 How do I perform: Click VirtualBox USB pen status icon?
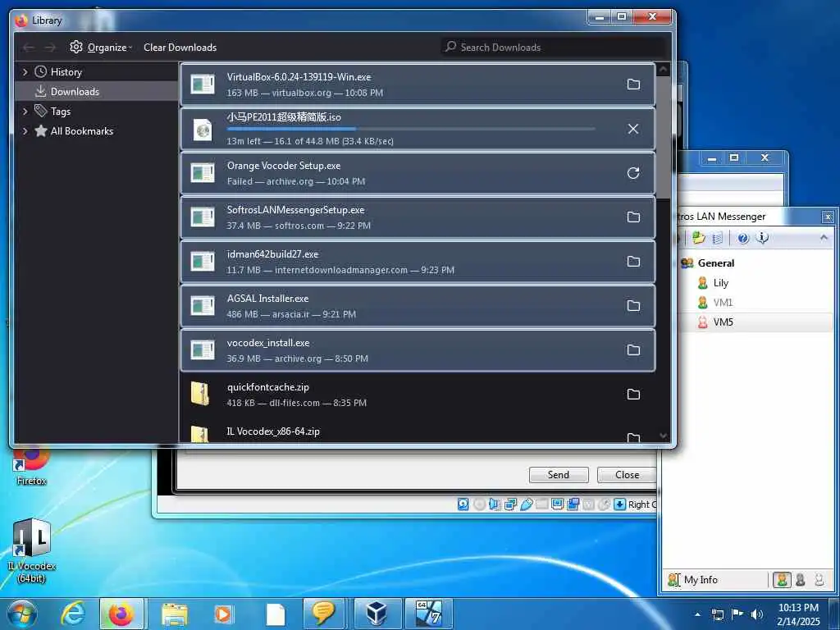(526, 504)
